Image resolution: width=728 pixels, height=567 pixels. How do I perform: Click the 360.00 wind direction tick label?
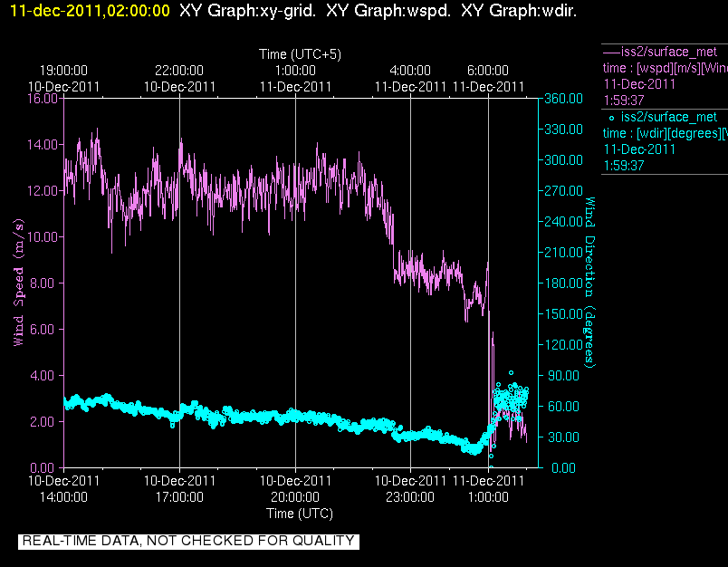[x=563, y=99]
